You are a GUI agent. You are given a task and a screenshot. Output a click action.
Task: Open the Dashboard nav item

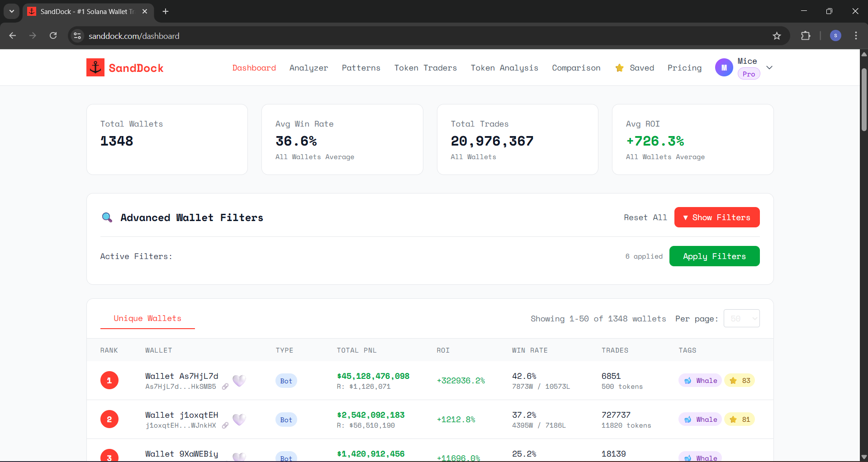point(254,68)
